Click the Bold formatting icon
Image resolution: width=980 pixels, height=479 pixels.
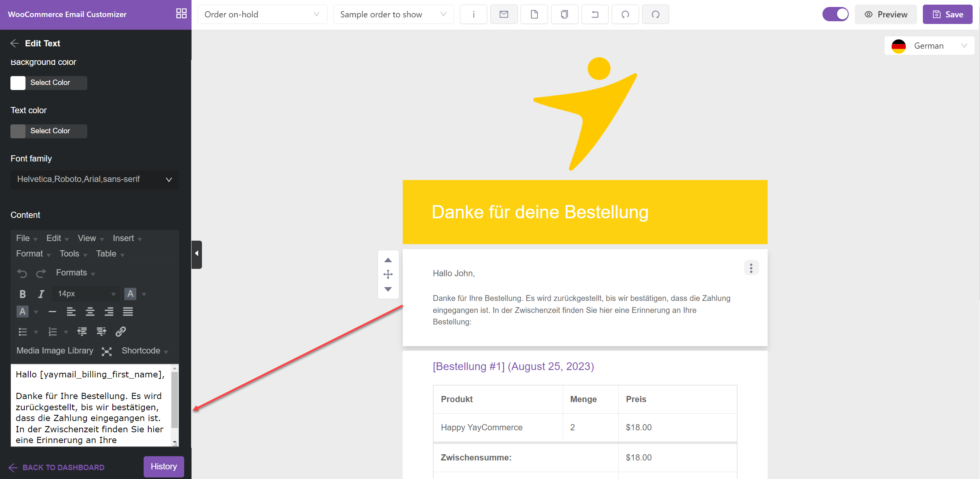coord(22,294)
